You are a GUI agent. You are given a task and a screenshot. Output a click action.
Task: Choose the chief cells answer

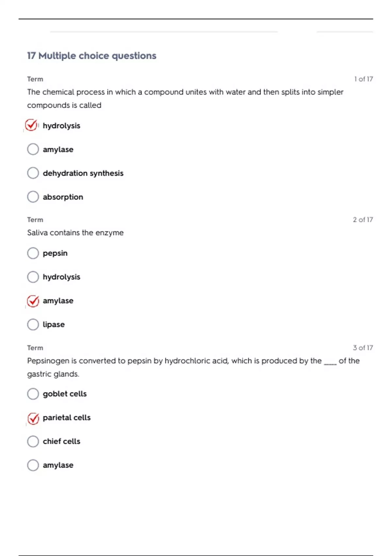(x=33, y=442)
